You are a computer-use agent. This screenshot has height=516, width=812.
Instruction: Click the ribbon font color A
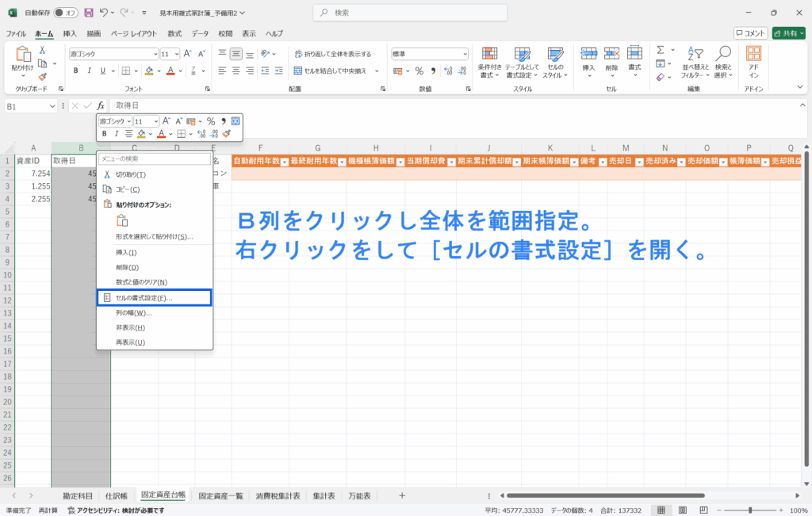(x=170, y=71)
